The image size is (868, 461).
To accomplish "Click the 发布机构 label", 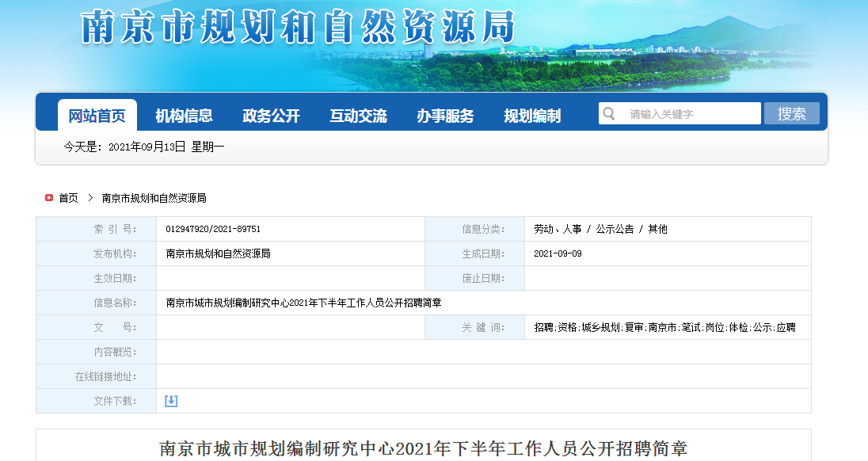I will click(115, 253).
